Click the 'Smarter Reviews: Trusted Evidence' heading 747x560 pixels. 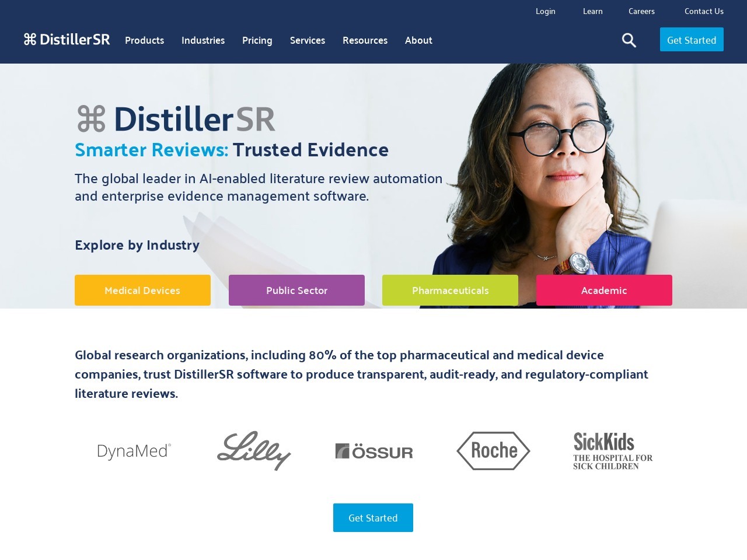[x=232, y=150]
